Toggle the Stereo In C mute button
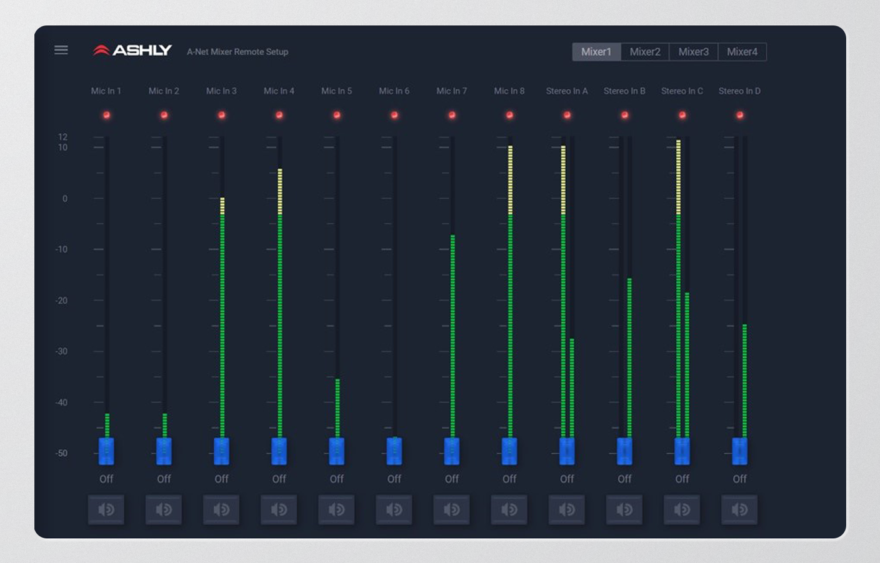 tap(682, 510)
